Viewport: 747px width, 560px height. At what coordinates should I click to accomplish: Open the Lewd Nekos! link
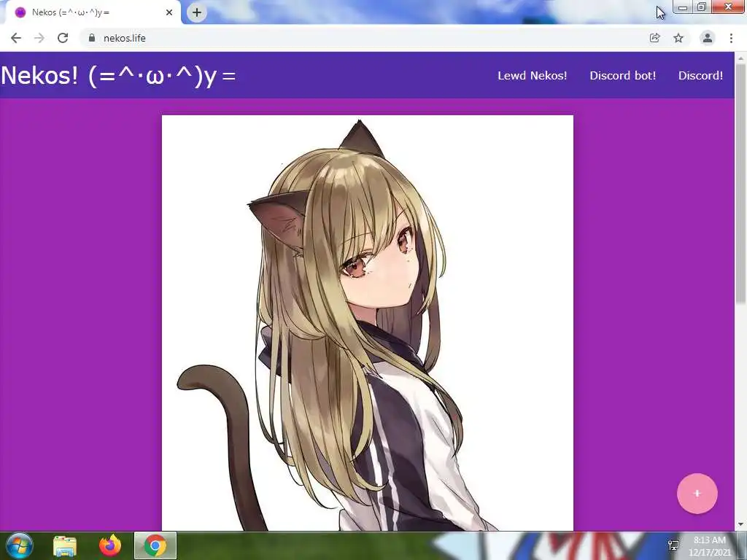(x=532, y=76)
